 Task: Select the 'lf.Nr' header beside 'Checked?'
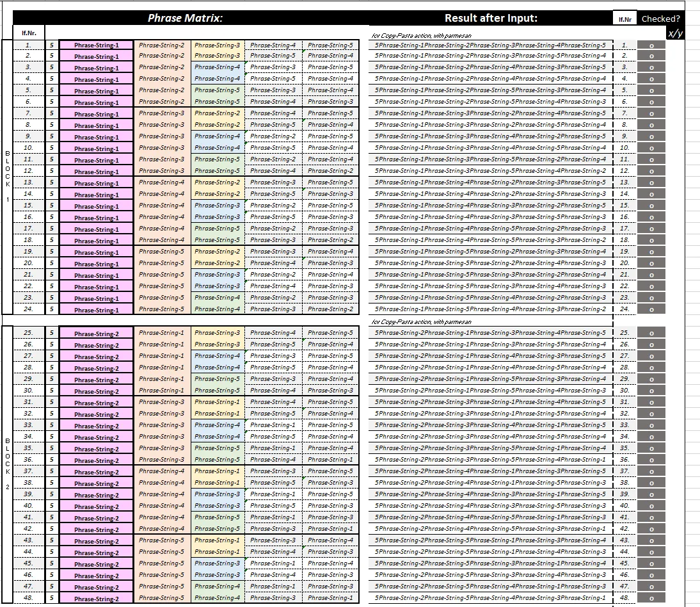[625, 19]
